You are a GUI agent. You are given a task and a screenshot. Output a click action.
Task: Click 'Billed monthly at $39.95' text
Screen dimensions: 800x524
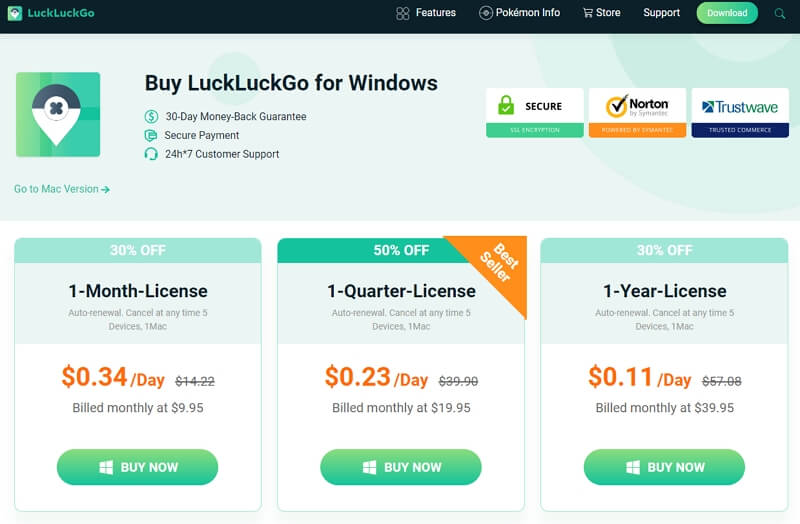tap(665, 408)
